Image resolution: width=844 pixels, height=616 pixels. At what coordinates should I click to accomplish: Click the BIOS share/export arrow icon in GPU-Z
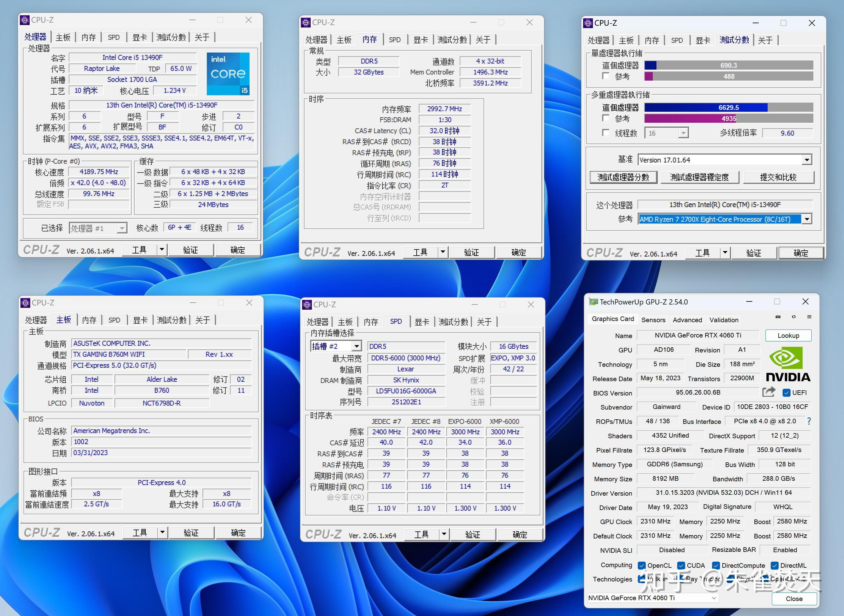(x=769, y=392)
